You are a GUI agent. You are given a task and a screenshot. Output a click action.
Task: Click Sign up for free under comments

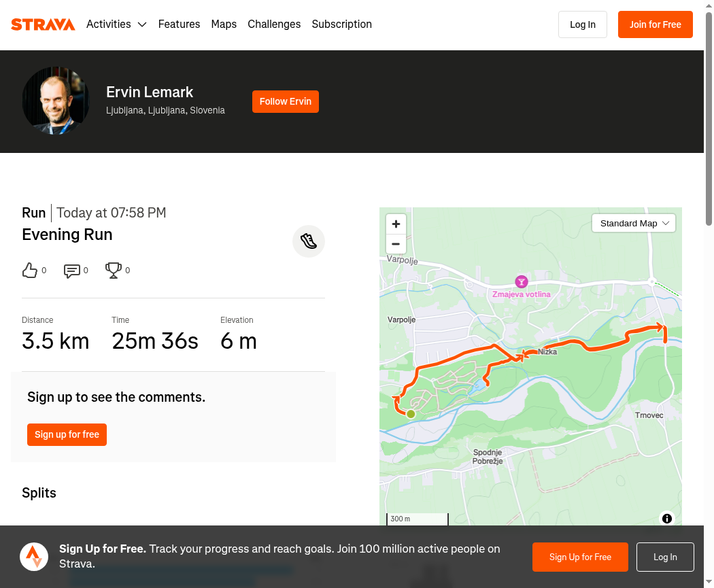[67, 434]
